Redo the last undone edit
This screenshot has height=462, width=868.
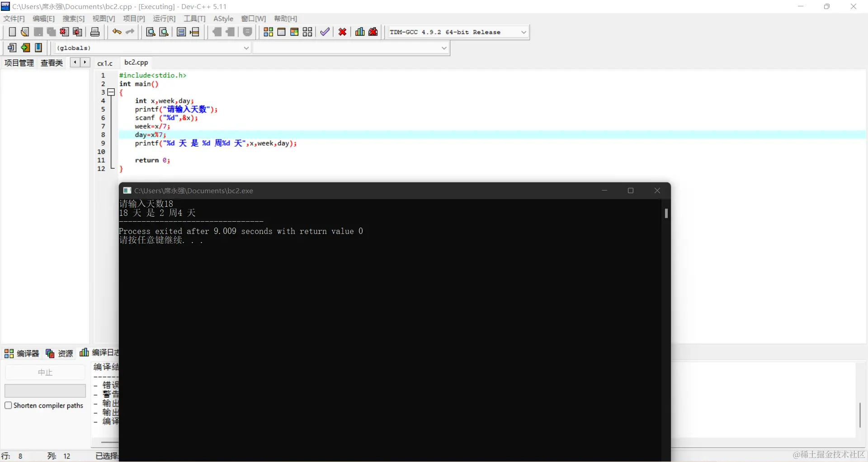click(x=130, y=32)
